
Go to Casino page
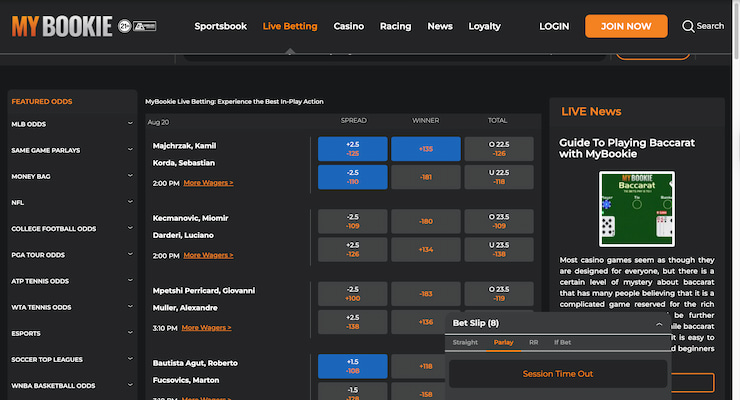pyautogui.click(x=348, y=26)
